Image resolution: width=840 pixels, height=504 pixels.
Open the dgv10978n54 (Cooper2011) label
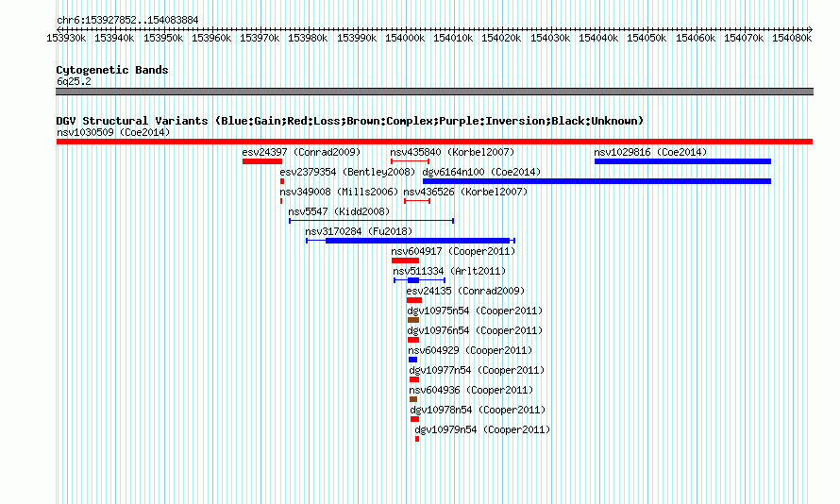[x=478, y=410]
